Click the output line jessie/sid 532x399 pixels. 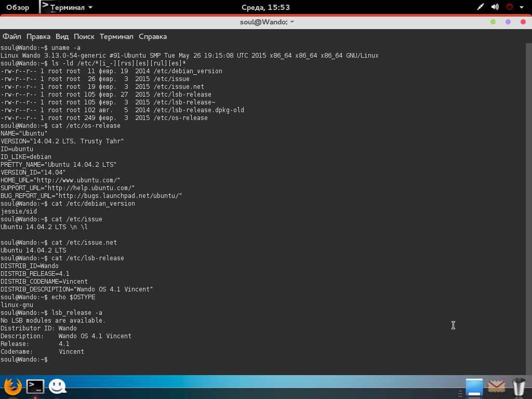[x=19, y=212]
